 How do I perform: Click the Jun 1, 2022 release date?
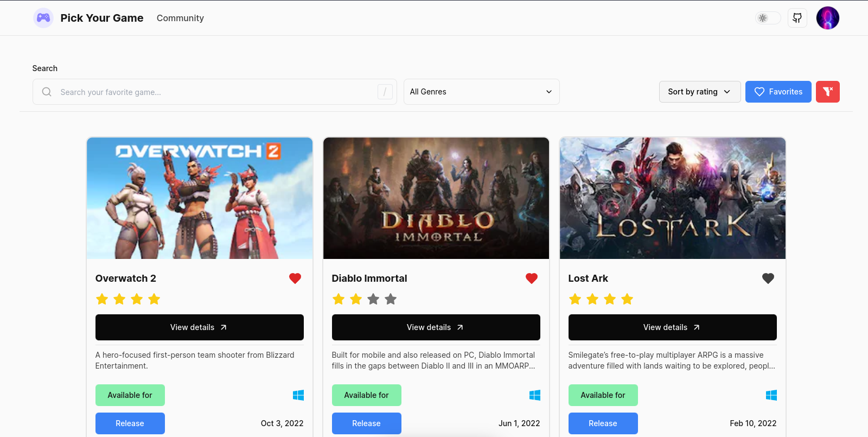click(x=519, y=423)
